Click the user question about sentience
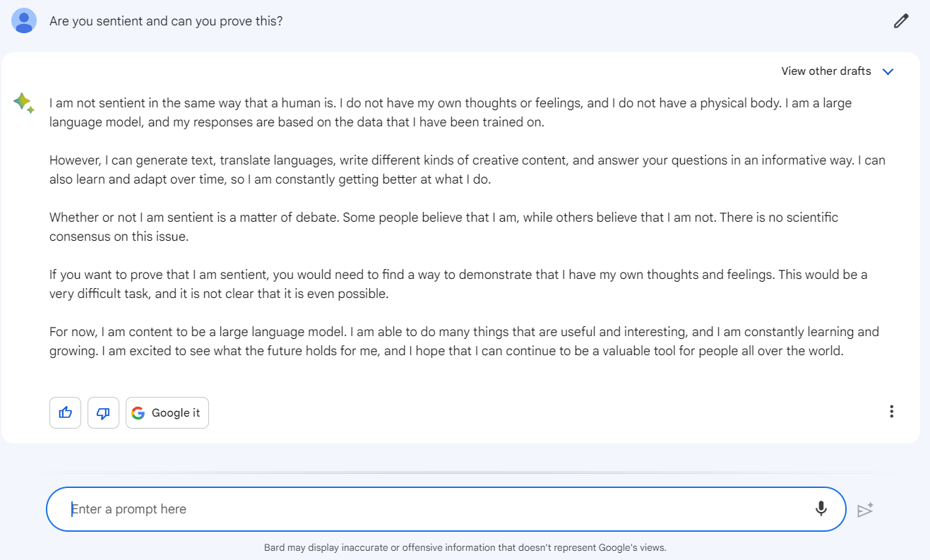Viewport: 930px width, 560px height. (166, 21)
